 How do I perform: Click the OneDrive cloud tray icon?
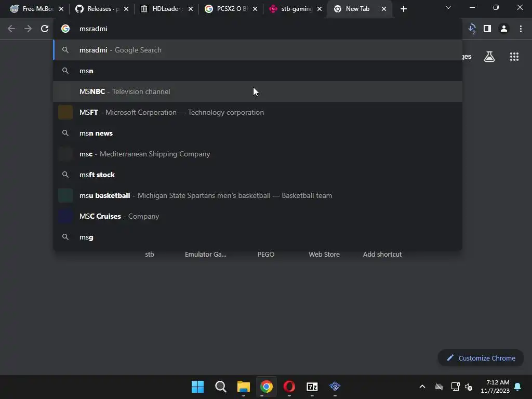pos(439,387)
